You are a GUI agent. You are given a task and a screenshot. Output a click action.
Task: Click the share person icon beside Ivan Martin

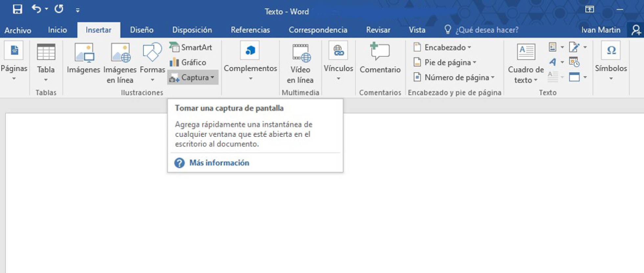pos(636,30)
